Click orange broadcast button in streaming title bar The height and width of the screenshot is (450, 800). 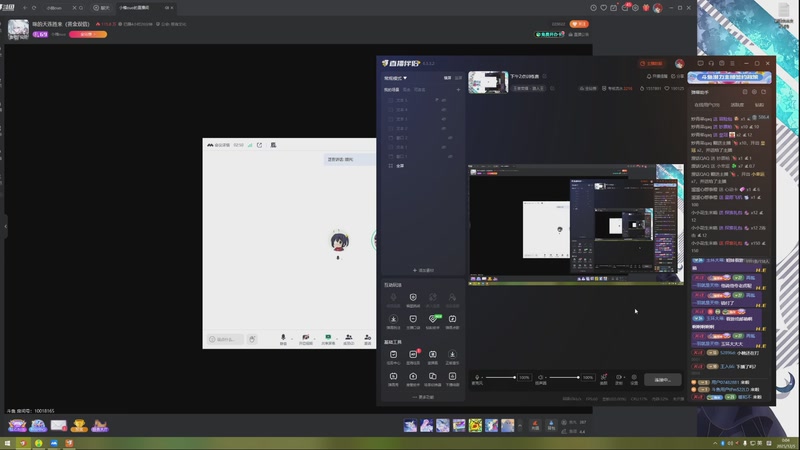coord(651,64)
